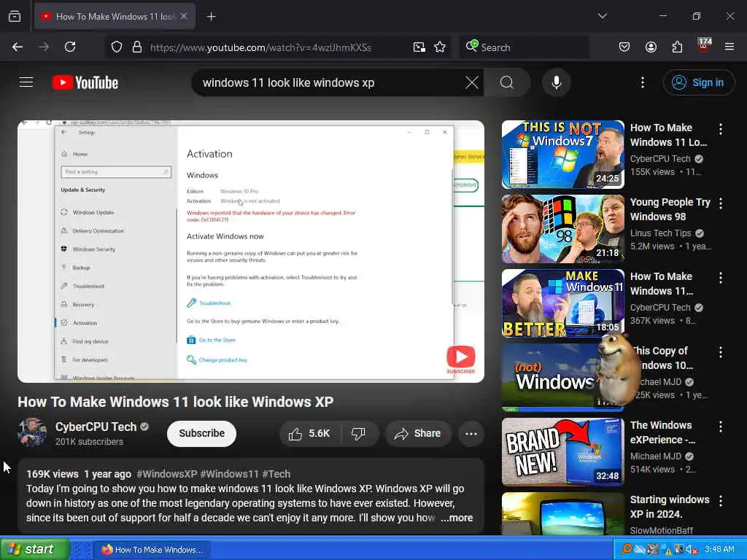The width and height of the screenshot is (747, 560).
Task: Show site security padlock info
Action: [x=137, y=47]
